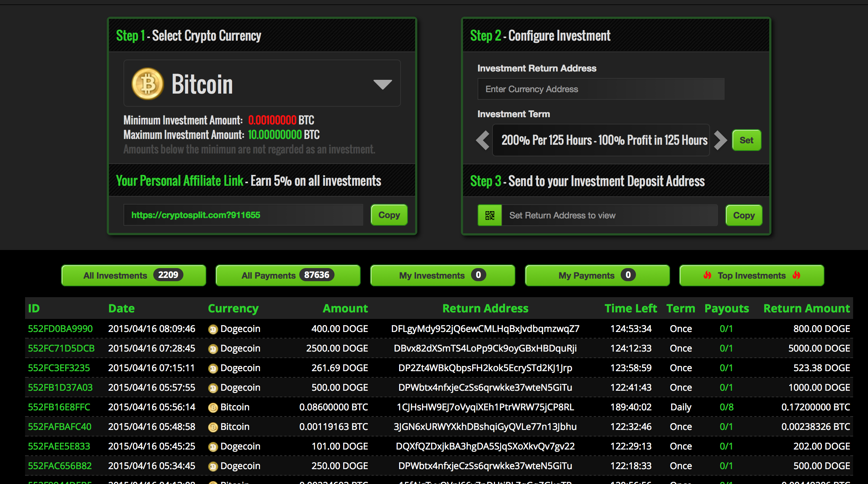Select return address 3JGN6xURWYXkhDBshqiGyQVLe77n13Jbhu
Image resolution: width=868 pixels, height=484 pixels.
[485, 427]
